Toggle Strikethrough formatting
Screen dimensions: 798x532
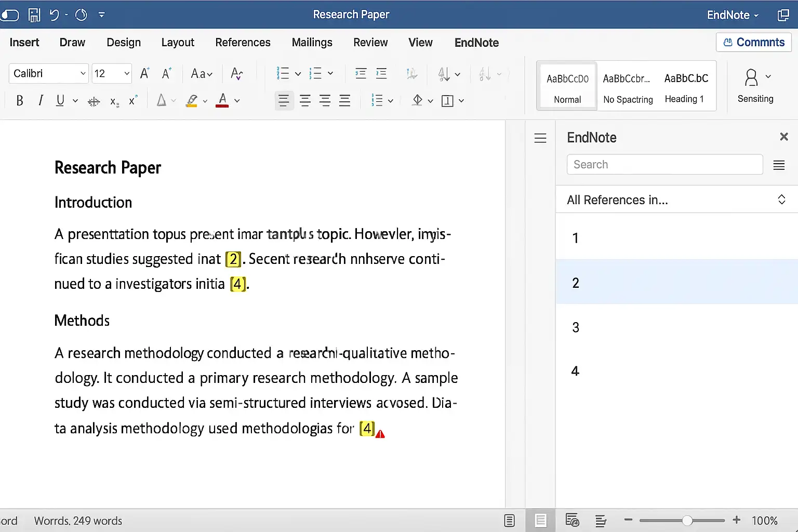pos(94,102)
